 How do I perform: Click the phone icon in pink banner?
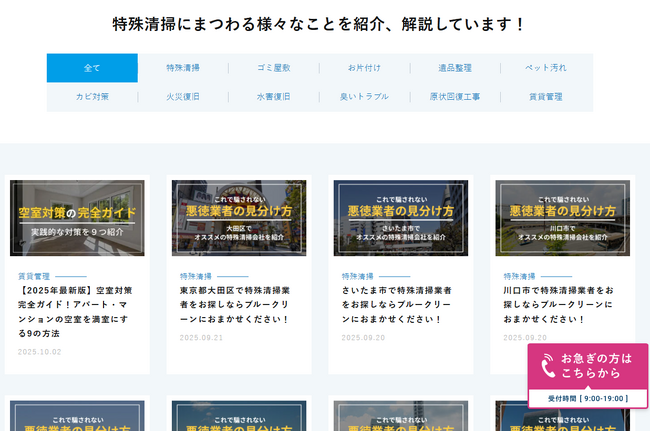[548, 365]
